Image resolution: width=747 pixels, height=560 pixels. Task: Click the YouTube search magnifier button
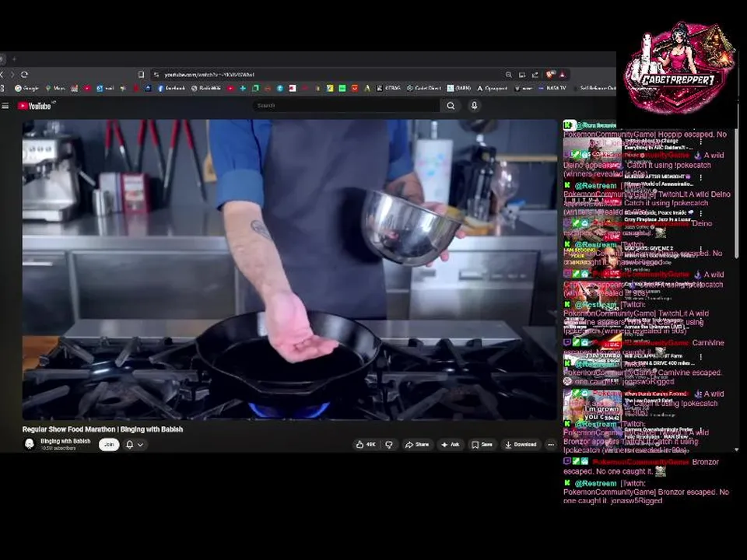451,106
